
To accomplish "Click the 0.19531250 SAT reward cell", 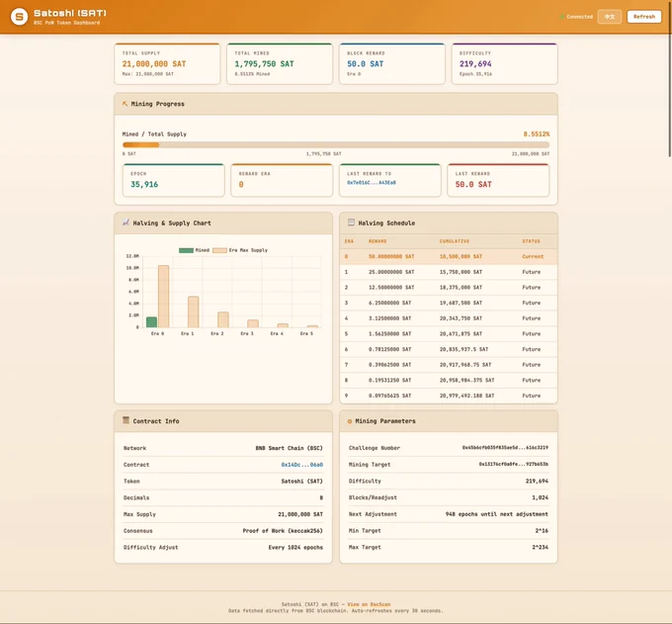I will [389, 380].
